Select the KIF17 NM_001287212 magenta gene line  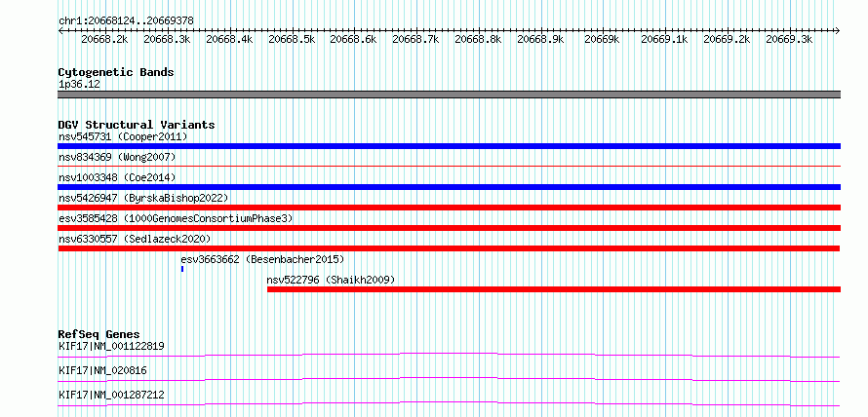click(x=449, y=403)
